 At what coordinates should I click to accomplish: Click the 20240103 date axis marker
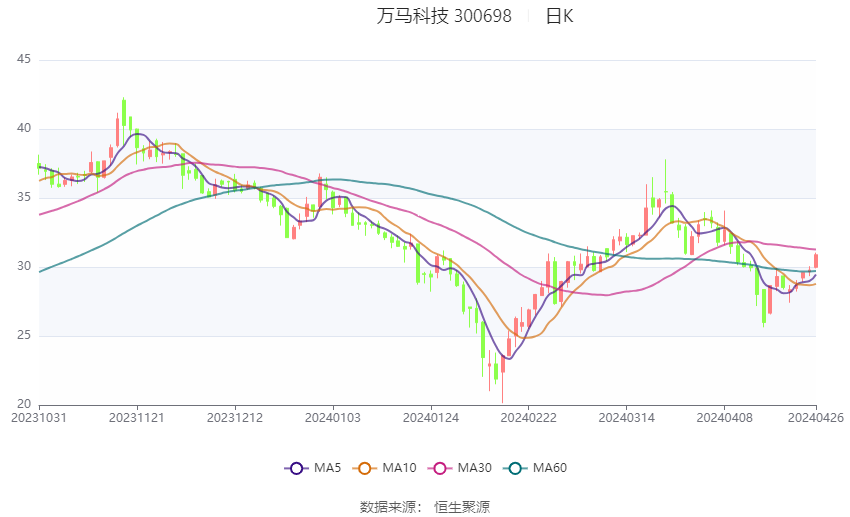333,418
